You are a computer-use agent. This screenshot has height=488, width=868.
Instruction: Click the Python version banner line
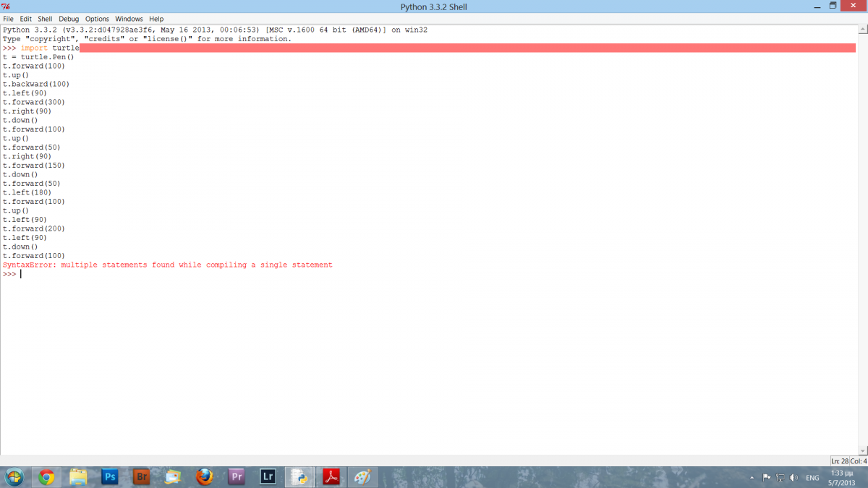click(x=215, y=30)
